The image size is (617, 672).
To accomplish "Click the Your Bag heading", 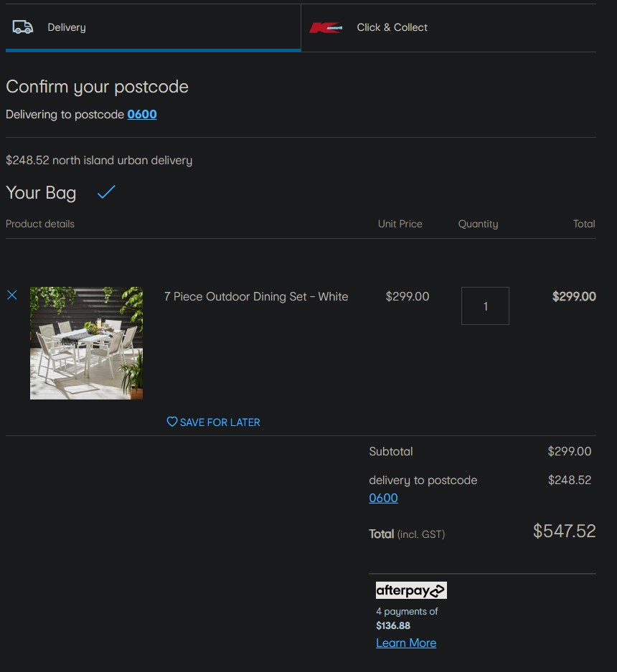I will [41, 192].
